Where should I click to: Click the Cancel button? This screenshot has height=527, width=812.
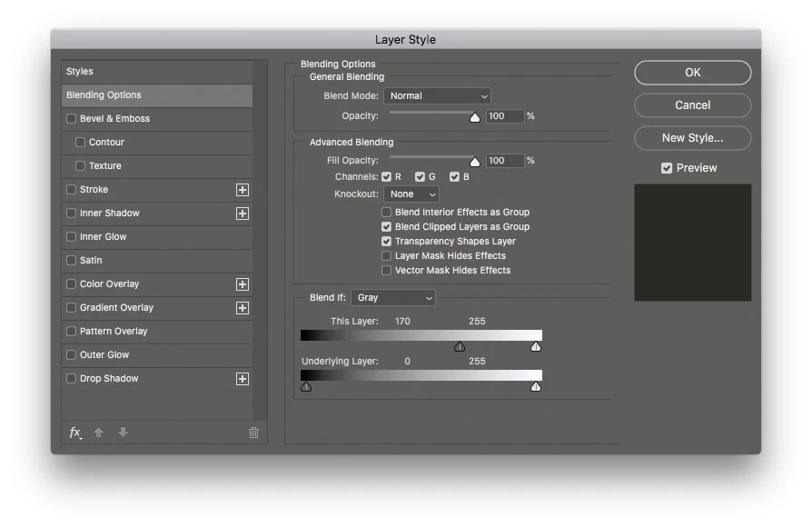[x=692, y=105]
